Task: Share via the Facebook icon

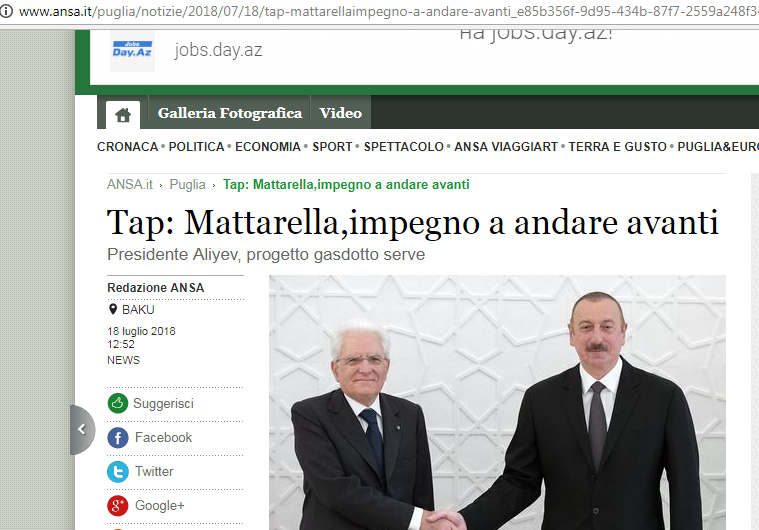Action: click(x=118, y=438)
